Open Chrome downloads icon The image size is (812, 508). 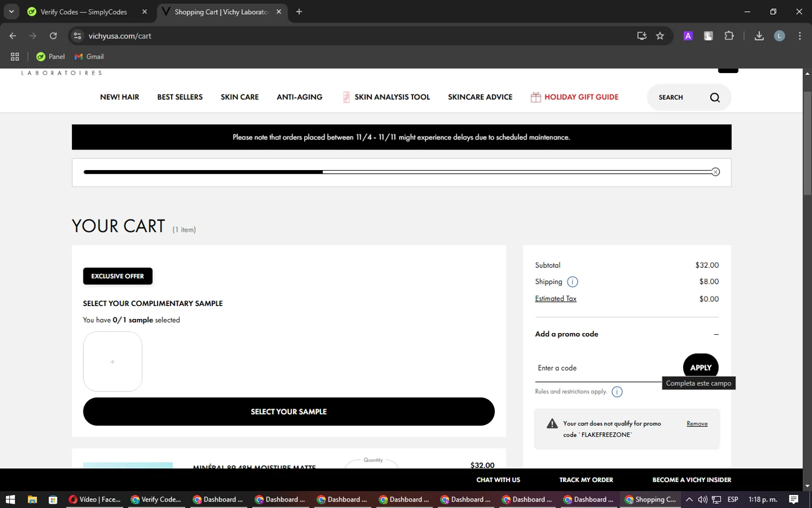[759, 36]
